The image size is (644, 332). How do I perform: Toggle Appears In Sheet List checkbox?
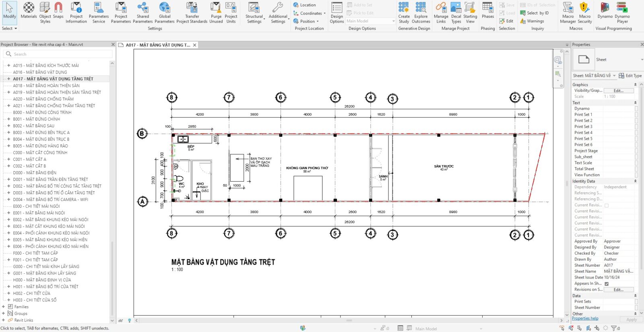607,284
